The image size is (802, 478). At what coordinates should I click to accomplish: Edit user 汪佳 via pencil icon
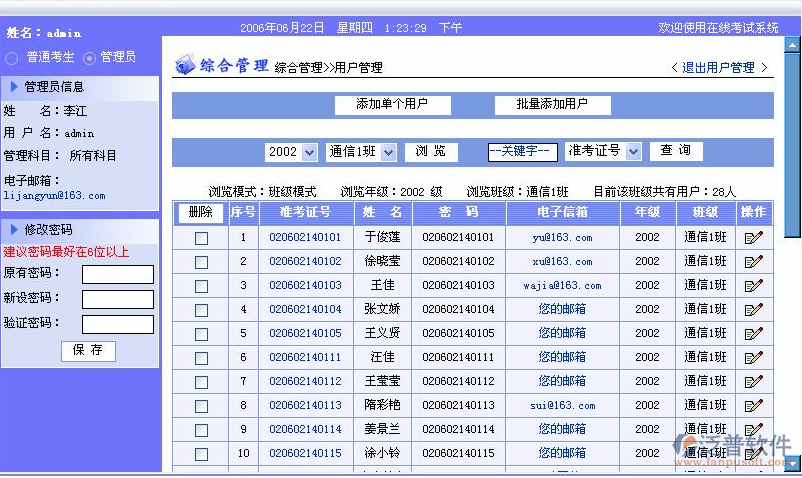pos(753,358)
